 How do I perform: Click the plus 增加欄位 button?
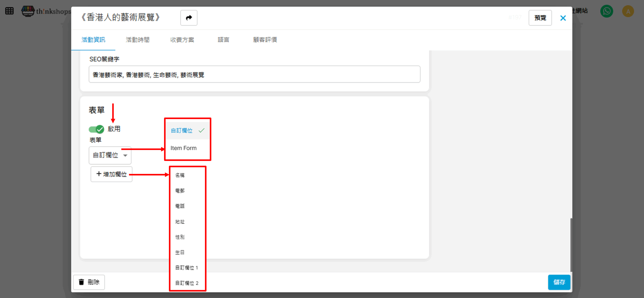pos(111,174)
